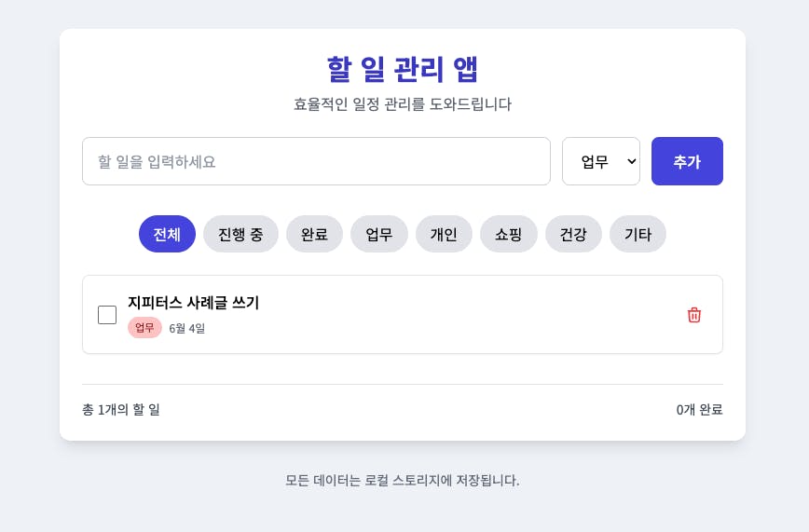Open the 업무 category dropdown
This screenshot has width=809, height=532.
coord(601,161)
